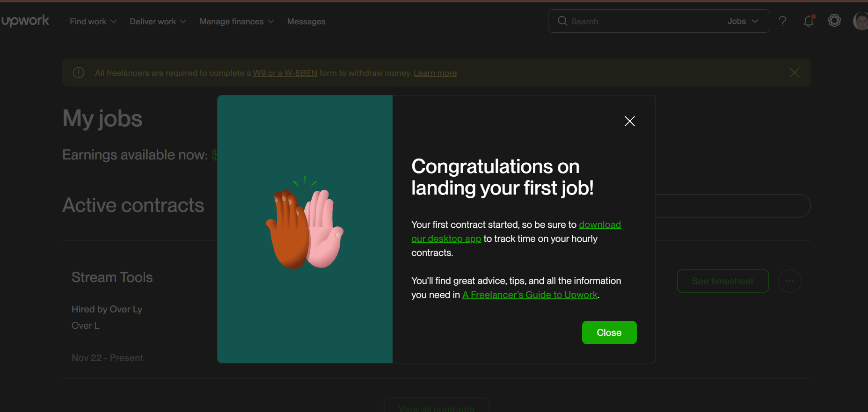Open the three-dot more options for Stream Tools

[790, 281]
